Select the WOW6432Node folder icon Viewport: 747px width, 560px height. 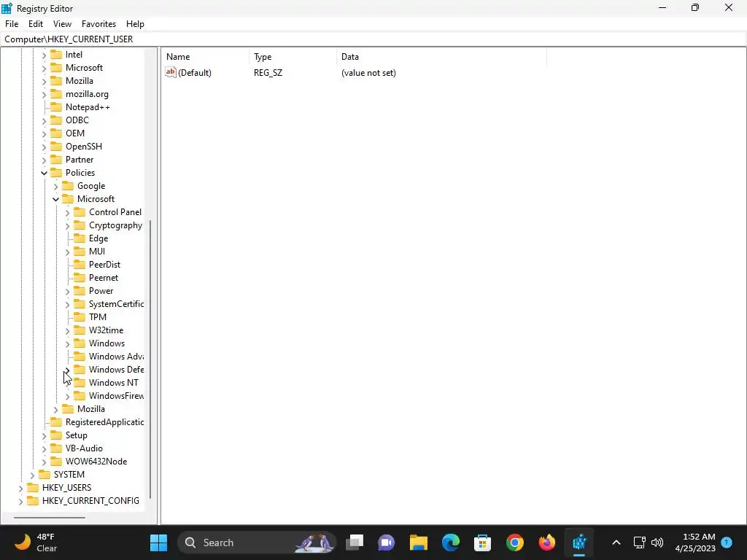coord(56,462)
